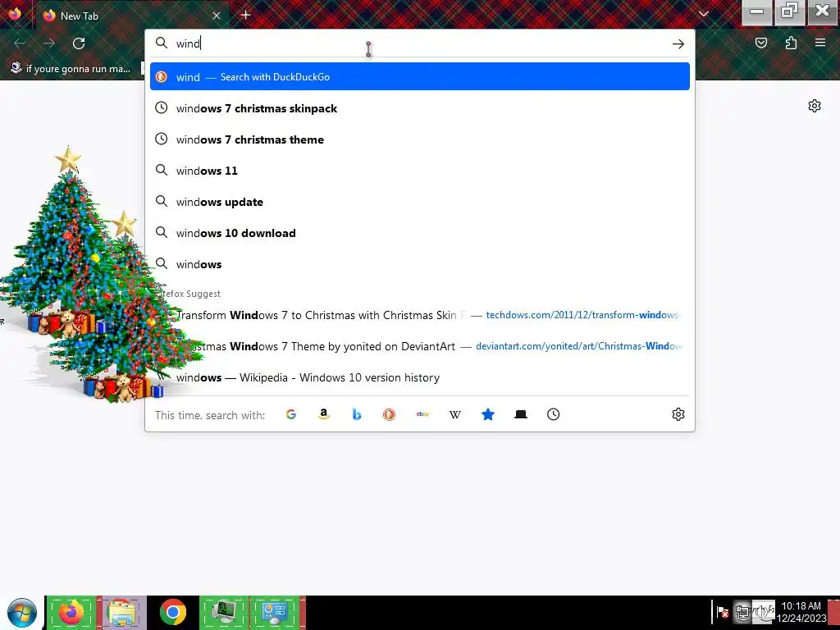Choose 'windows 7 christmas theme' suggestion
Screen dimensions: 840x630
click(420, 139)
